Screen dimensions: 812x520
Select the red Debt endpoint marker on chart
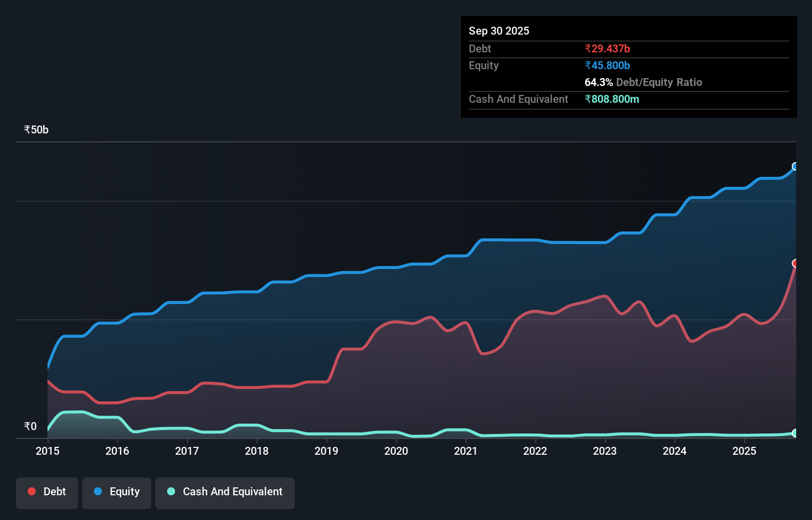click(x=795, y=264)
